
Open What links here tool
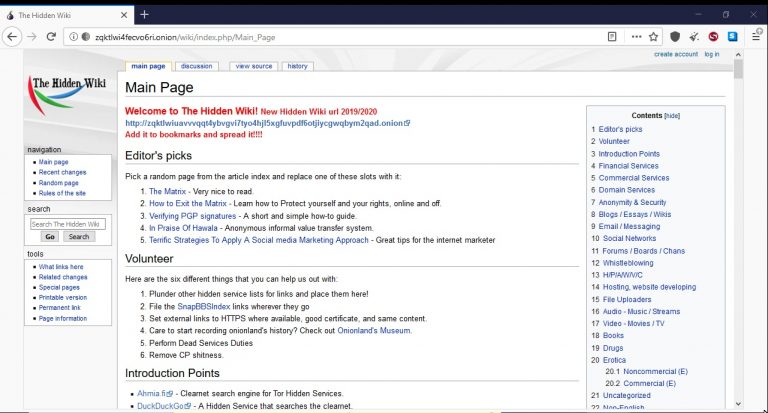61,267
